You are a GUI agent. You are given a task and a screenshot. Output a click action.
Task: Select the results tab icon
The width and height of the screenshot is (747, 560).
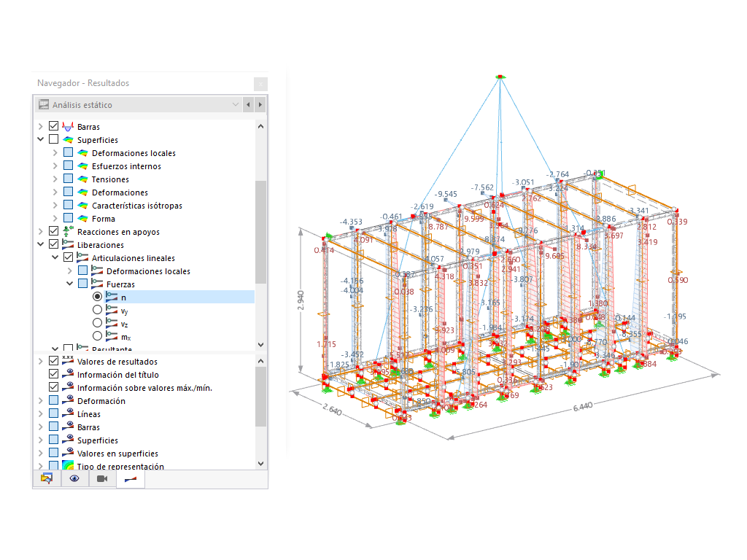[x=131, y=479]
